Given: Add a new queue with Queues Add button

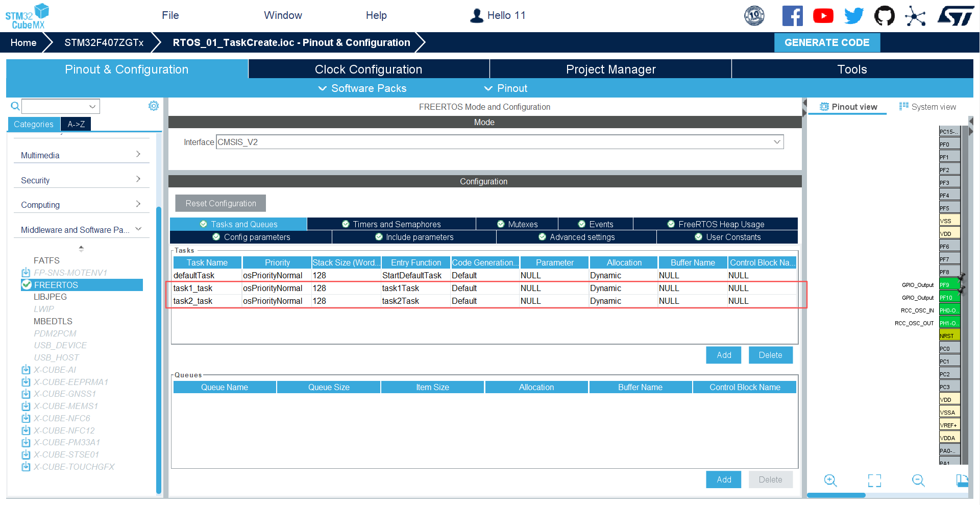Looking at the screenshot, I should [723, 479].
